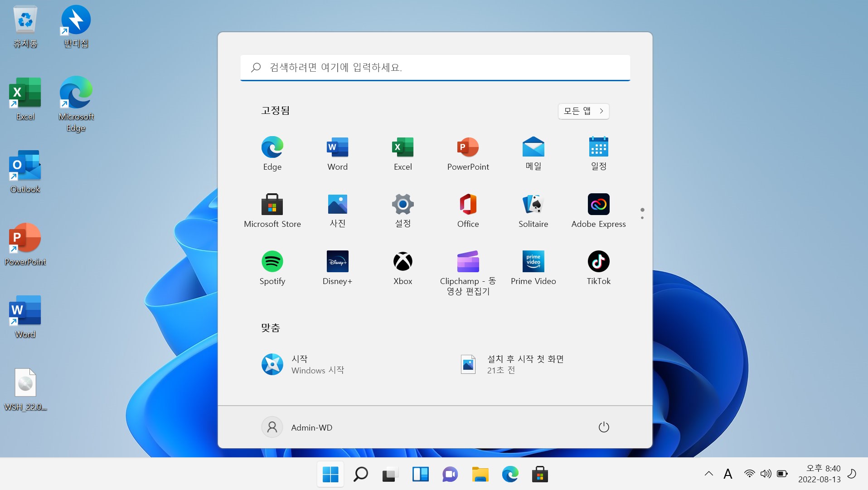Open clock and date 2022-08-13
Image resolution: width=868 pixels, height=490 pixels.
[819, 474]
